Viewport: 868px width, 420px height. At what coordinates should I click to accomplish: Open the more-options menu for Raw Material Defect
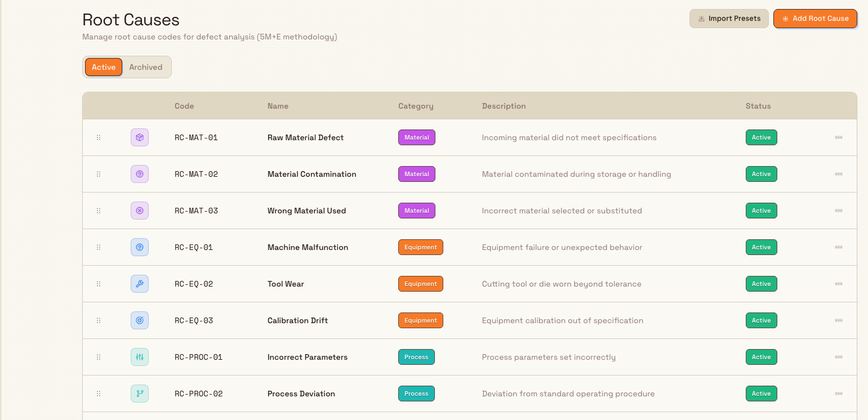point(839,137)
